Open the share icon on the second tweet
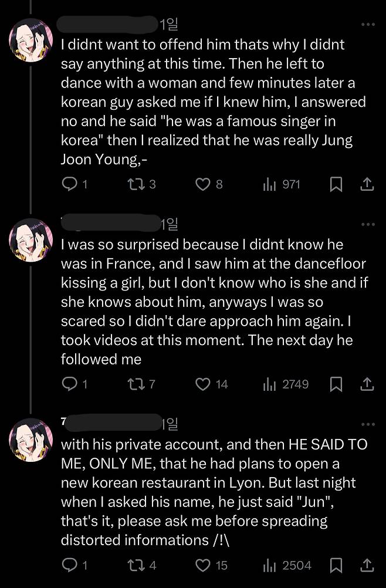This screenshot has height=588, width=386. pyautogui.click(x=367, y=384)
